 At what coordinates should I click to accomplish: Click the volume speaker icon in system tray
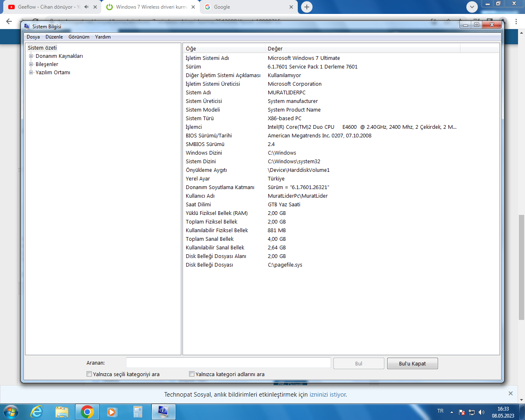(x=482, y=412)
